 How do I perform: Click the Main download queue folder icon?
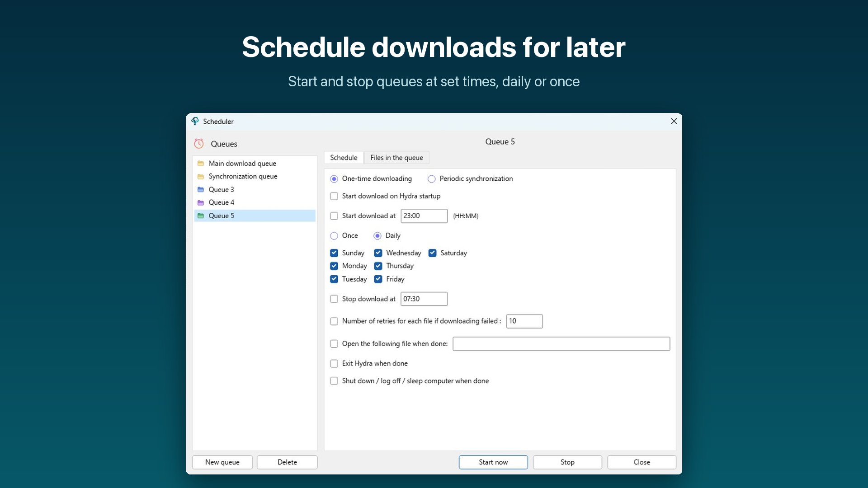[201, 164]
